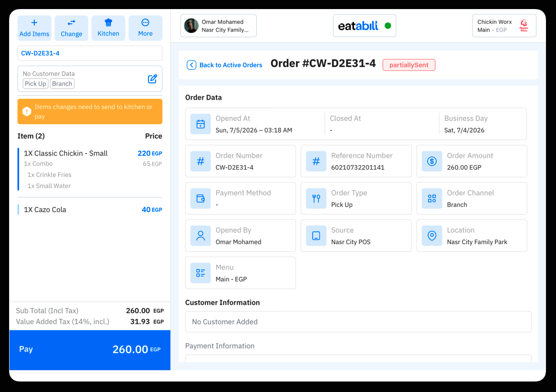556x392 pixels.
Task: Open the Change order option
Action: [71, 28]
